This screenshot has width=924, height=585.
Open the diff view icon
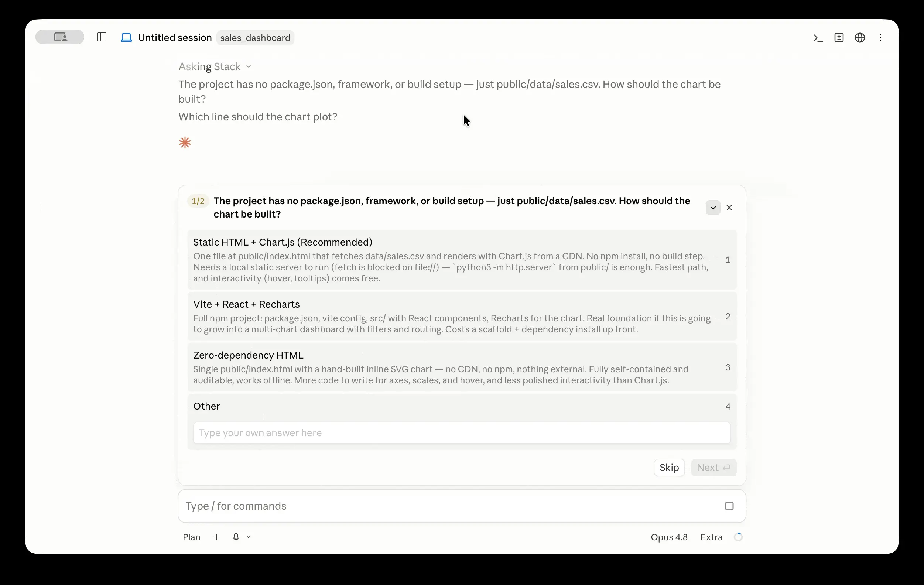point(839,38)
